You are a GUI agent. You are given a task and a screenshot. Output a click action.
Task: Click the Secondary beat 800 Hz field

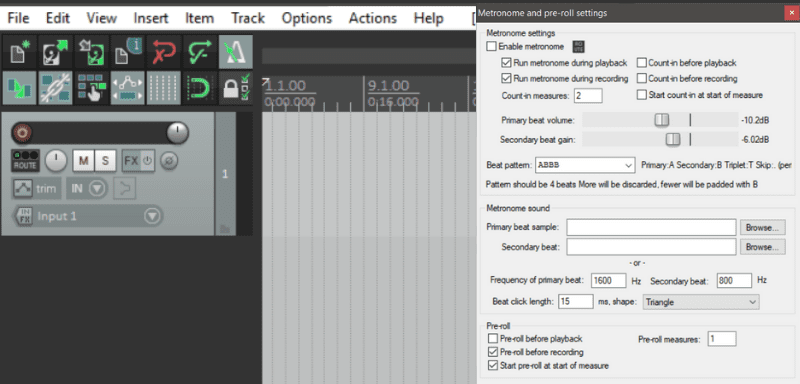point(734,280)
